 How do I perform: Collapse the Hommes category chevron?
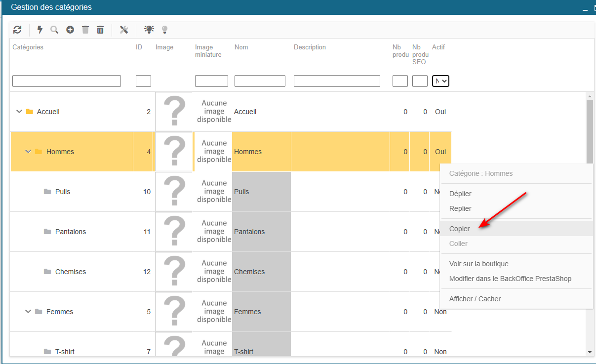click(x=28, y=152)
